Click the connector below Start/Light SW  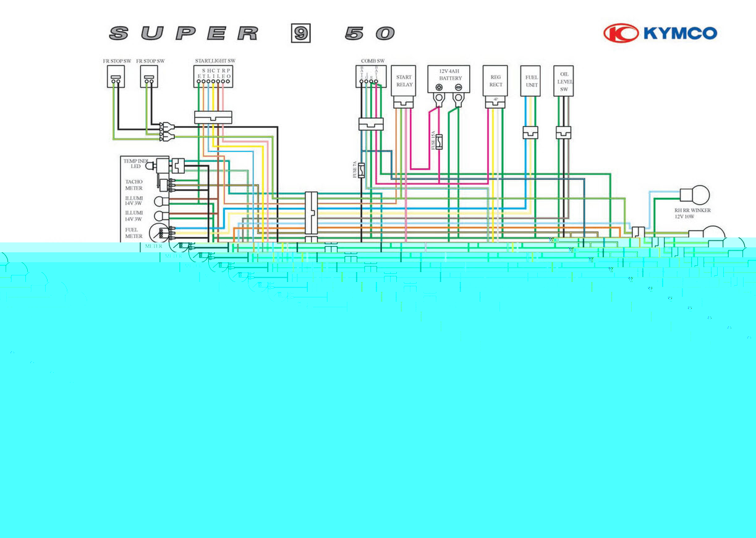pyautogui.click(x=213, y=117)
